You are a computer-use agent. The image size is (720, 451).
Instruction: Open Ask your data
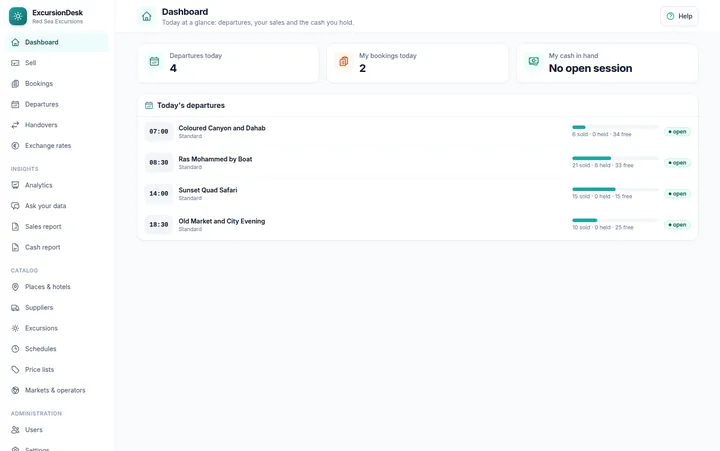coord(57,206)
